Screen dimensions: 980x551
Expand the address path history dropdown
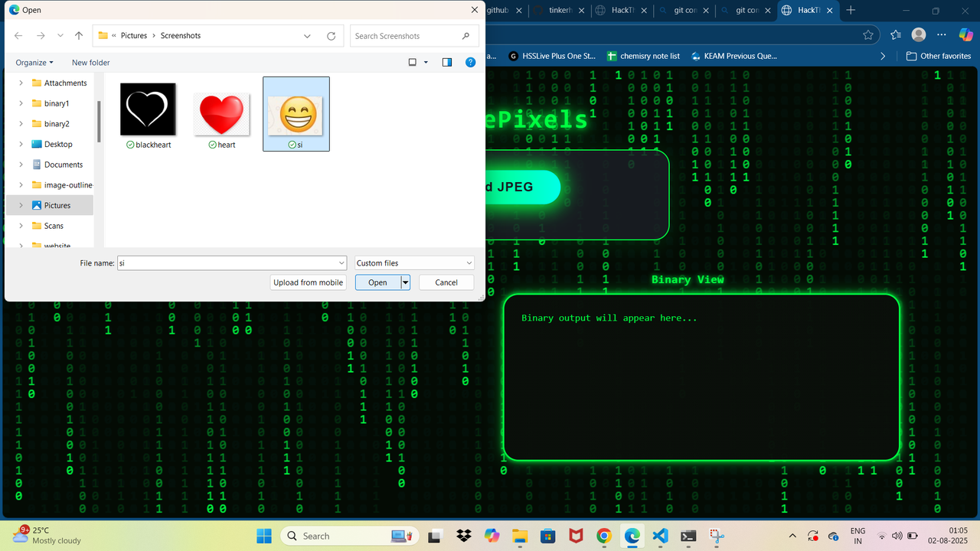(x=307, y=36)
